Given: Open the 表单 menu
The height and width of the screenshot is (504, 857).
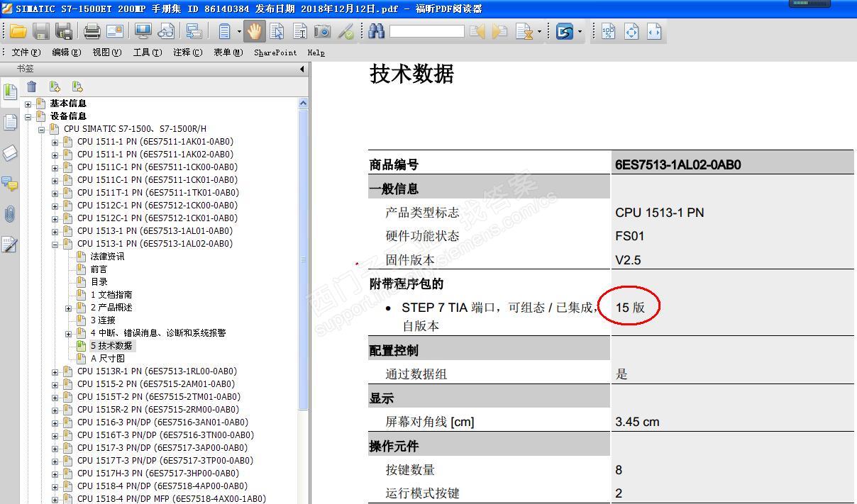Looking at the screenshot, I should click(x=228, y=52).
